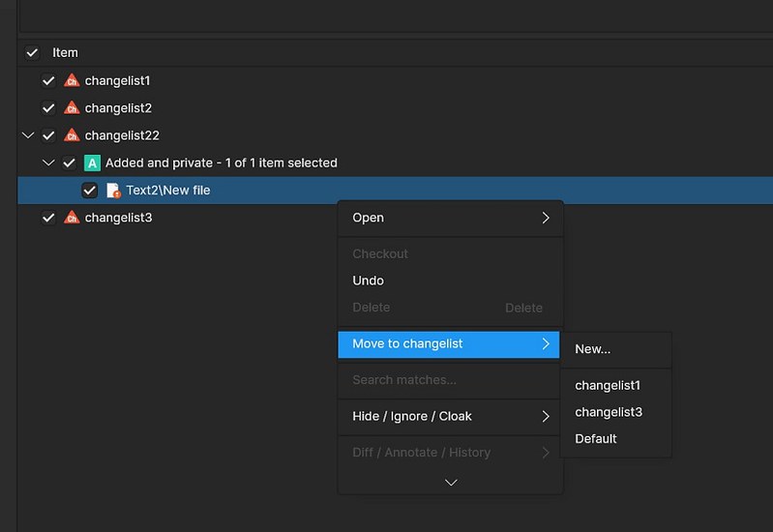Select New... in the changelist submenu
The height and width of the screenshot is (532, 773).
tap(592, 349)
